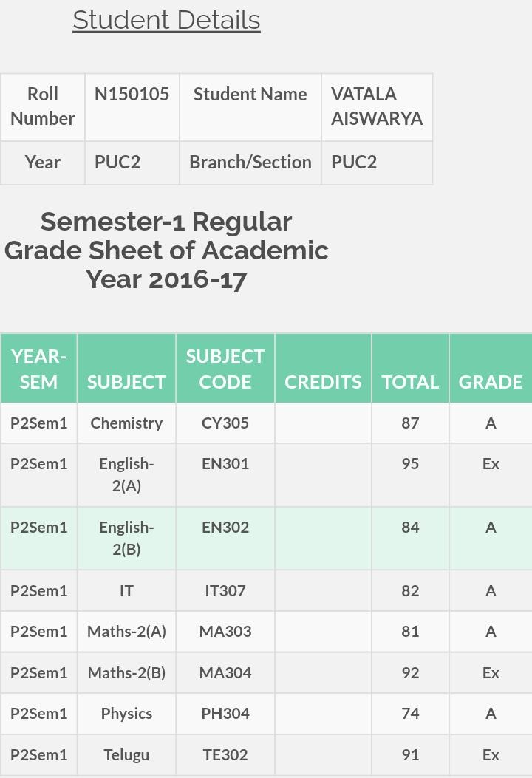Select the MA304 code cell

point(225,673)
